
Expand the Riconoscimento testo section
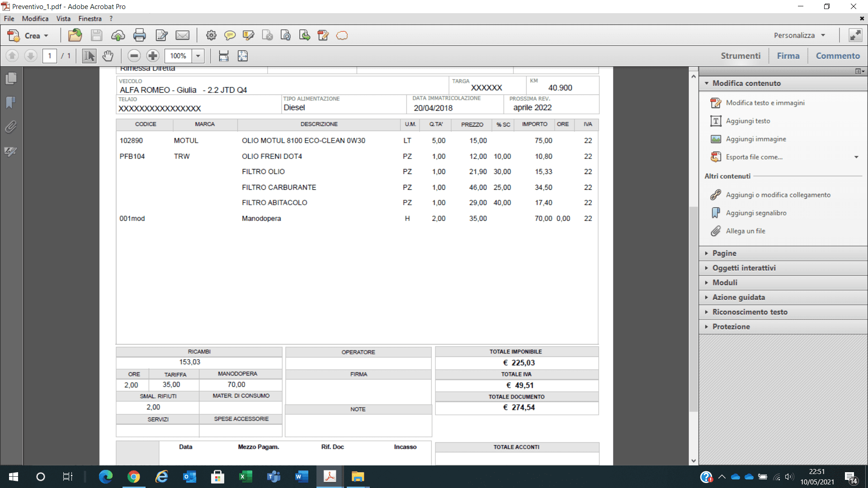pyautogui.click(x=783, y=312)
